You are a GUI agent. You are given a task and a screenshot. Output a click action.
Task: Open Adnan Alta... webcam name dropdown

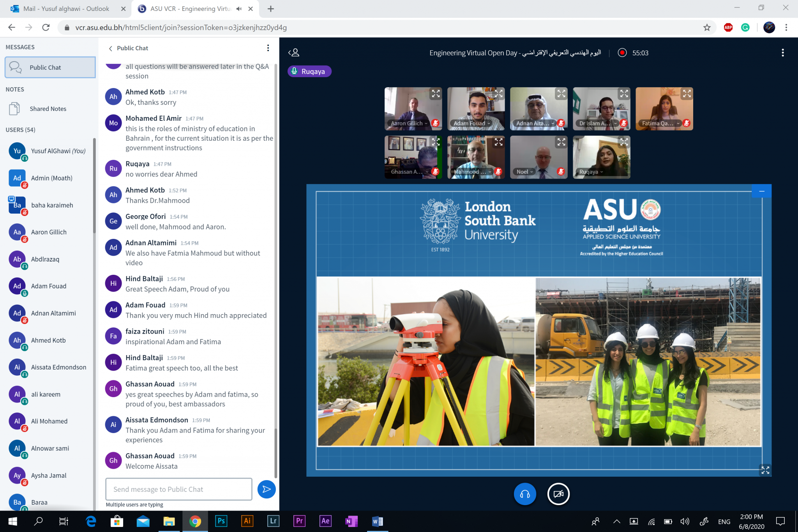(535, 123)
